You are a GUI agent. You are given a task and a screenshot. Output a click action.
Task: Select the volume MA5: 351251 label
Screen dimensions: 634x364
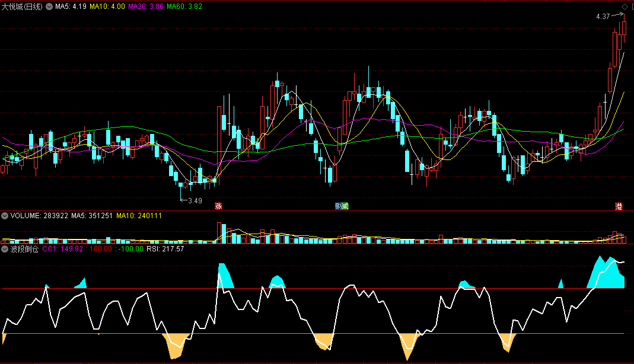pyautogui.click(x=92, y=216)
